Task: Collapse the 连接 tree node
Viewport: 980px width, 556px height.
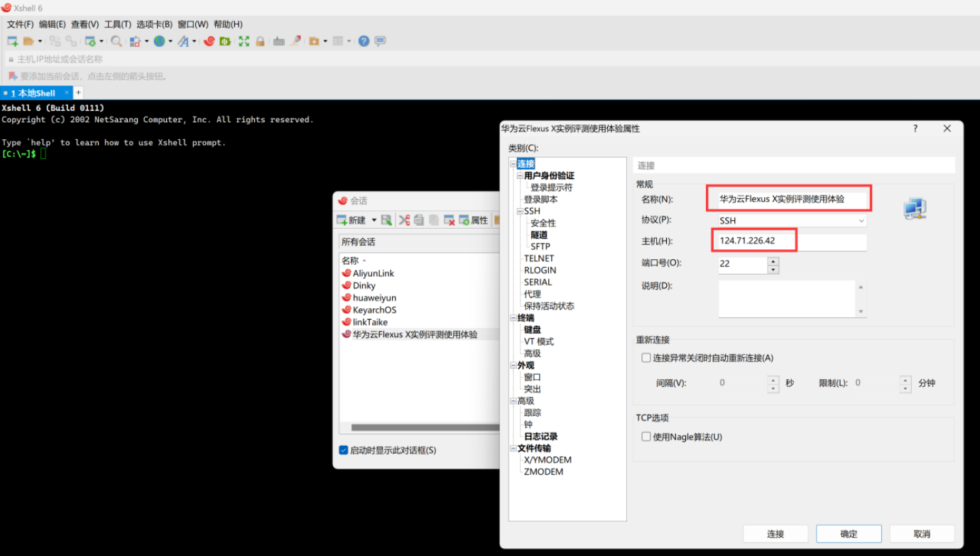Action: coord(513,164)
